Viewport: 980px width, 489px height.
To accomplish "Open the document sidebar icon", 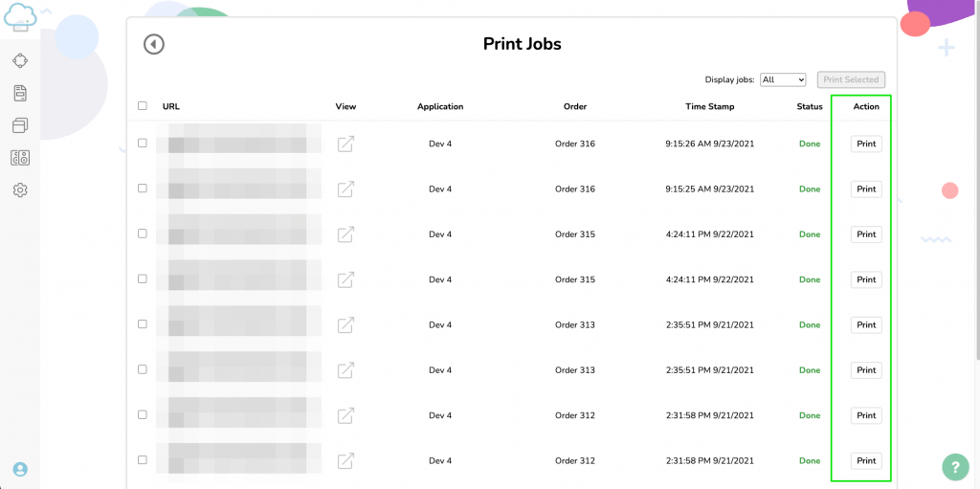I will click(x=20, y=93).
